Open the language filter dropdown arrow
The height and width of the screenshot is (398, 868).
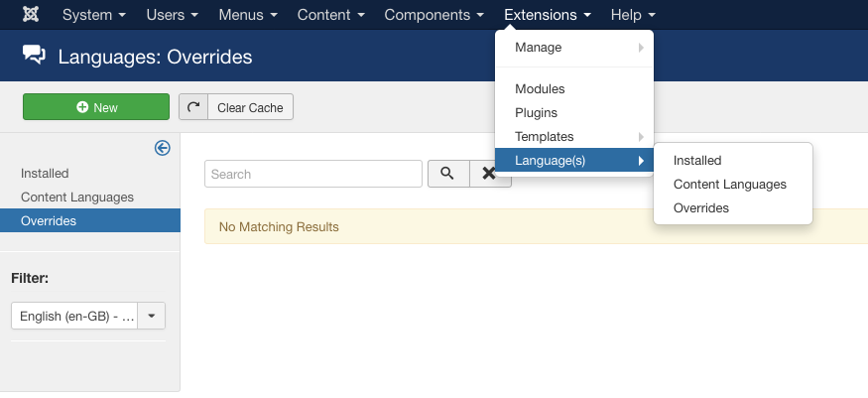pos(151,316)
